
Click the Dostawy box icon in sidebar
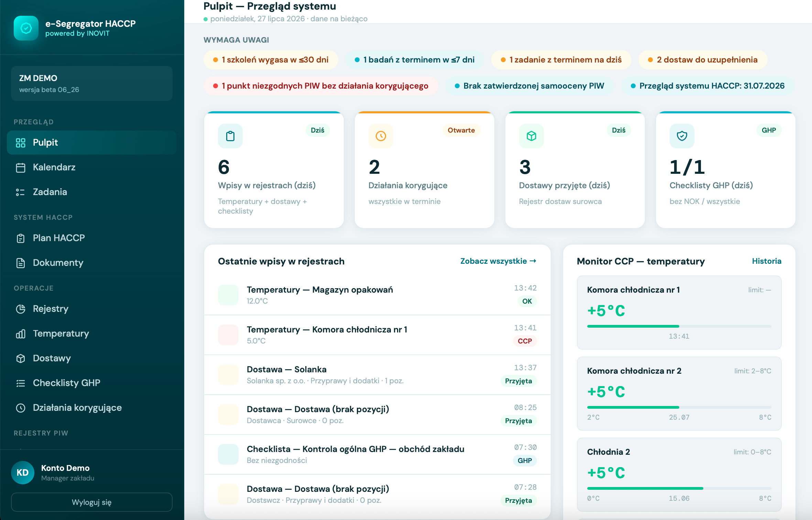(x=21, y=358)
